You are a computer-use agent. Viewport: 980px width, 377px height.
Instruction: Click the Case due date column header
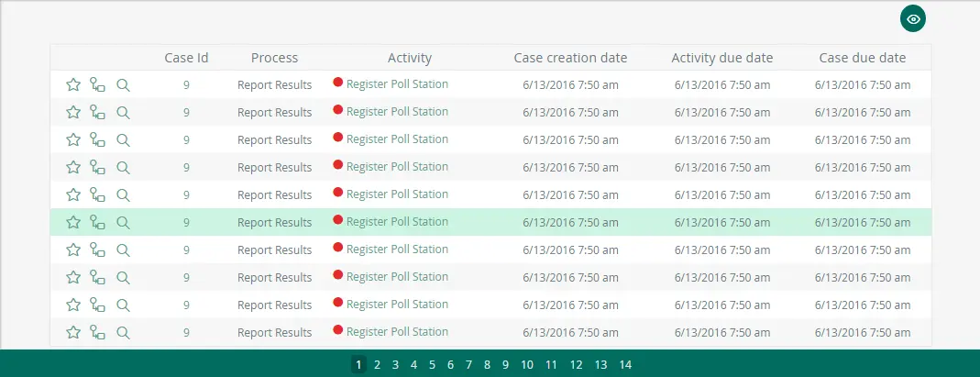point(863,58)
